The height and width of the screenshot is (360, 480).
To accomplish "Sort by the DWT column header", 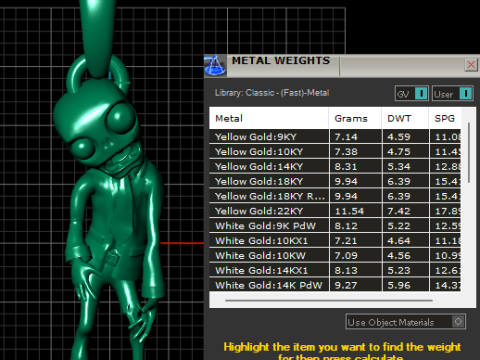I will pyautogui.click(x=405, y=118).
